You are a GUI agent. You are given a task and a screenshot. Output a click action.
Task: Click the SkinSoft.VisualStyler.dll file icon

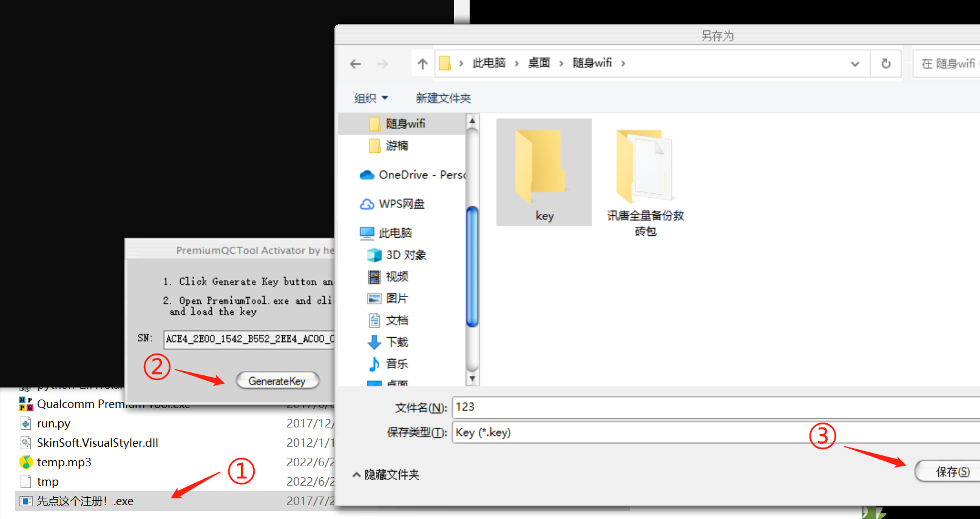25,443
